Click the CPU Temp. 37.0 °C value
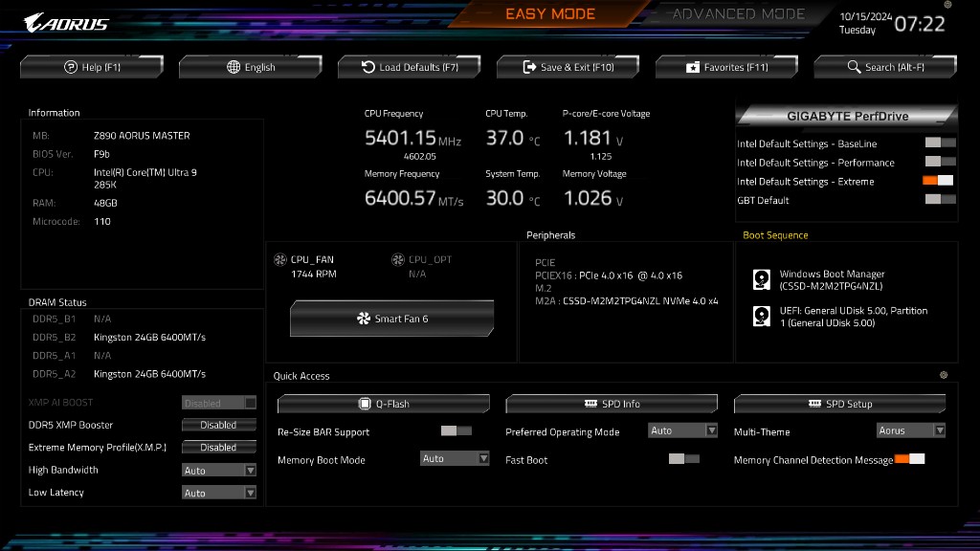The width and height of the screenshot is (980, 551). pos(513,138)
